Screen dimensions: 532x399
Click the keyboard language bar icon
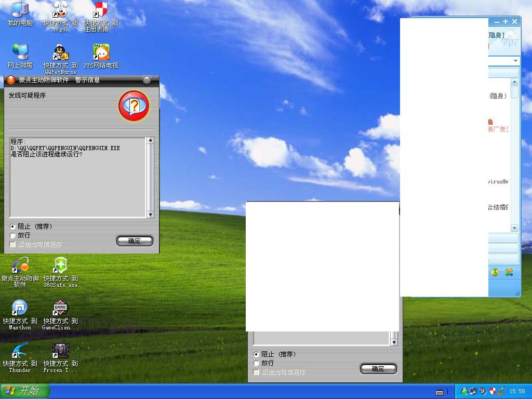[440, 392]
